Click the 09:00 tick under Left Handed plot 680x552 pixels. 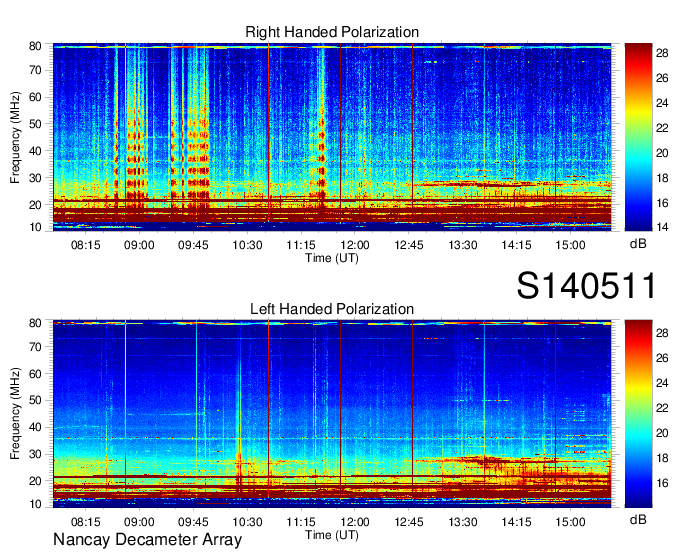click(139, 522)
